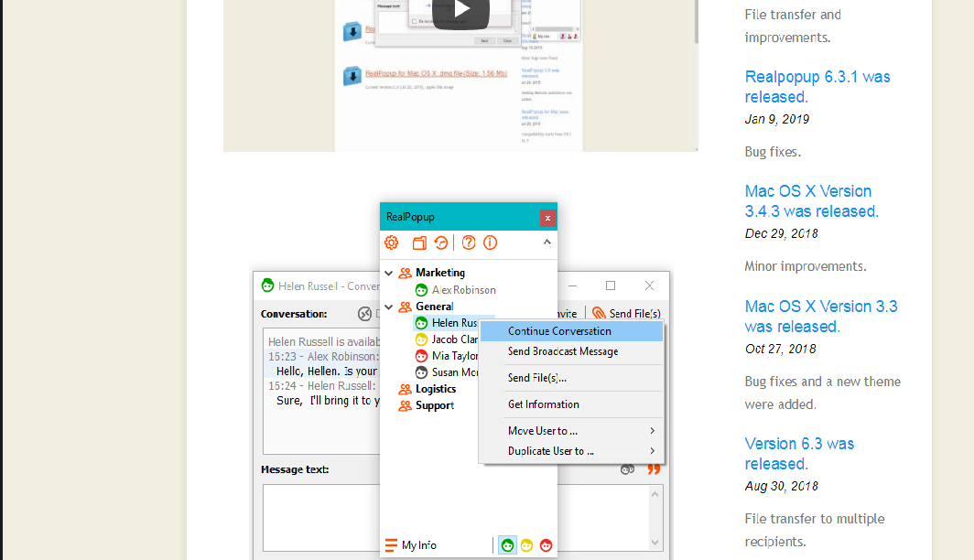Image resolution: width=974 pixels, height=560 pixels.
Task: Play the video thumbnail
Action: [x=461, y=11]
